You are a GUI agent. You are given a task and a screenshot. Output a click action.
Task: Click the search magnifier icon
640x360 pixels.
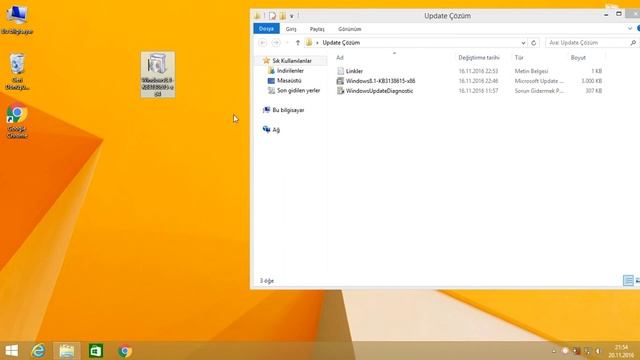pyautogui.click(x=633, y=42)
